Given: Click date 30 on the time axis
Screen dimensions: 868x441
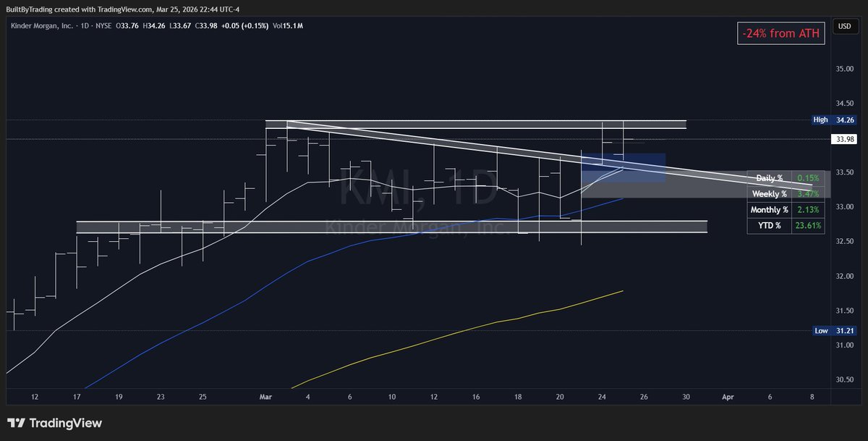Looking at the screenshot, I should tap(686, 397).
